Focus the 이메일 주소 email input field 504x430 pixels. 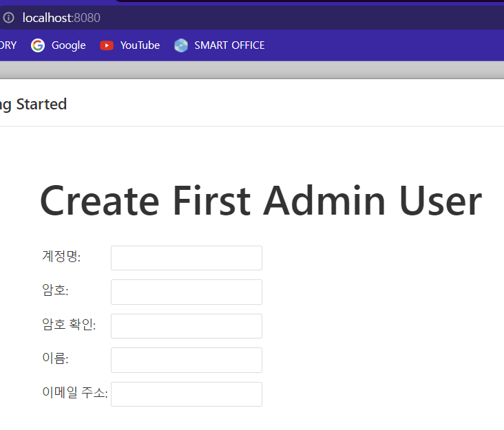click(x=187, y=394)
